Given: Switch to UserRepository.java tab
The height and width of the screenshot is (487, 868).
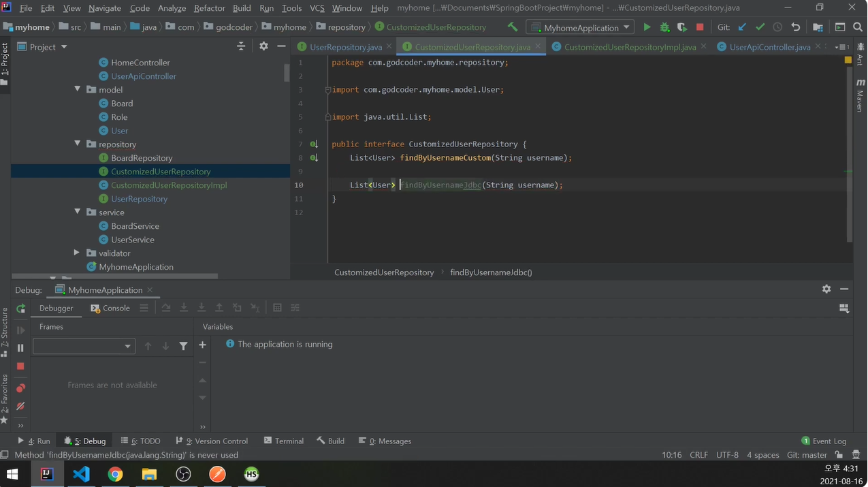Looking at the screenshot, I should coord(346,47).
